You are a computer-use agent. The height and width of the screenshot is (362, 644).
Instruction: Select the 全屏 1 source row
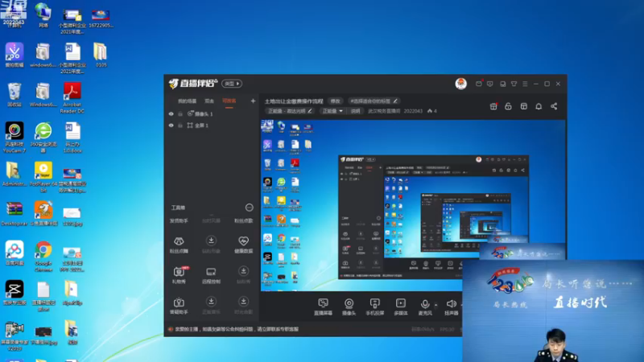211,125
